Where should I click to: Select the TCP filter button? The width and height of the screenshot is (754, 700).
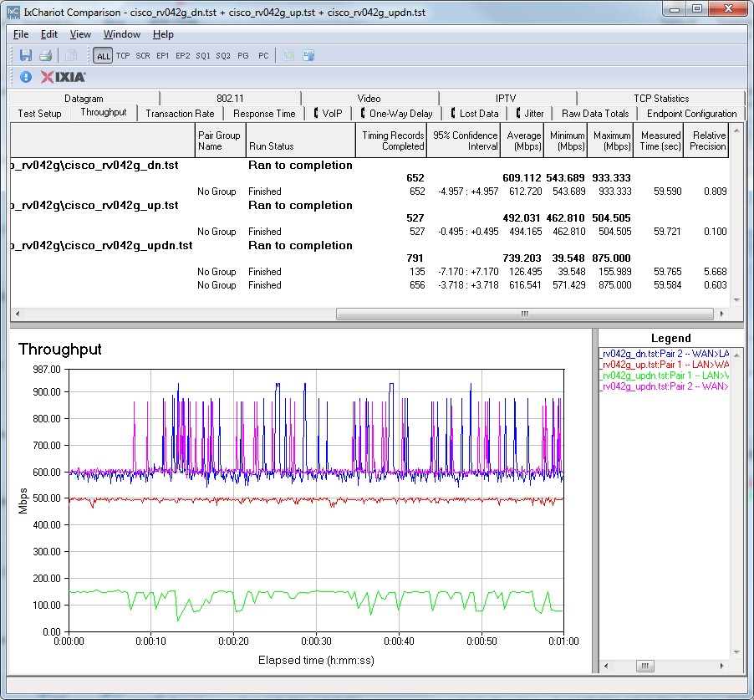123,56
